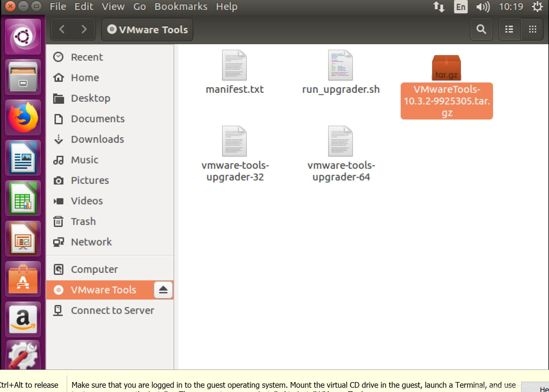Open the View menu
This screenshot has height=392, width=549.
(x=113, y=7)
